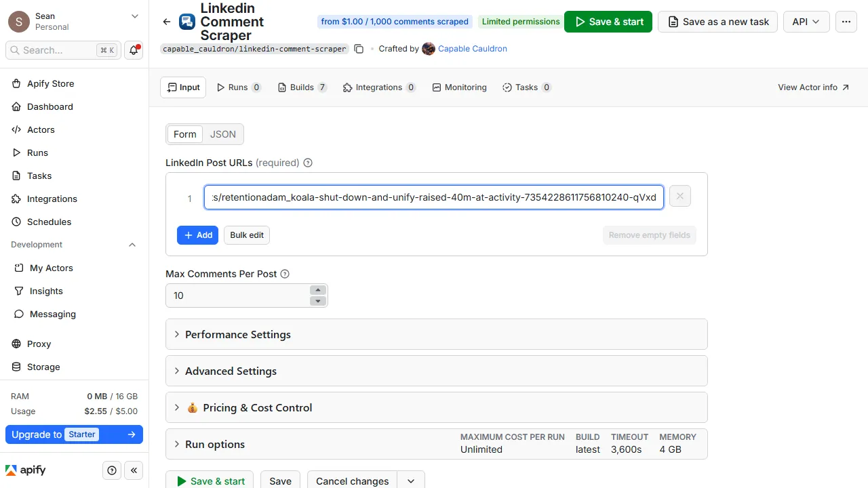Viewport: 868px width, 488px height.
Task: Click Cancel changes button
Action: [x=353, y=481]
